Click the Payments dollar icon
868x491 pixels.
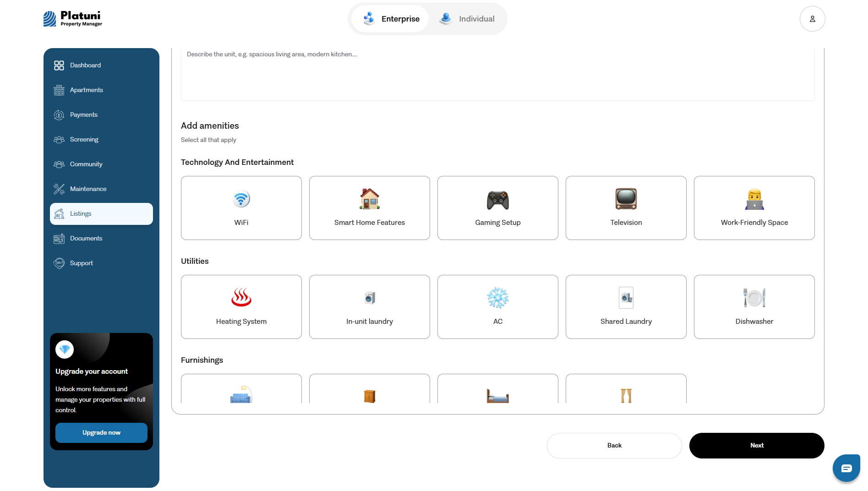click(x=59, y=115)
